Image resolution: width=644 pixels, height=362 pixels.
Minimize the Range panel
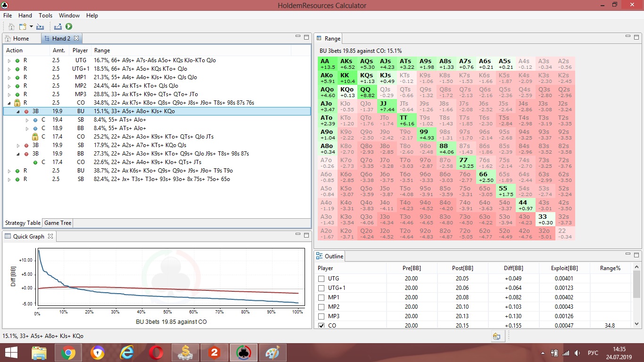pos(627,37)
